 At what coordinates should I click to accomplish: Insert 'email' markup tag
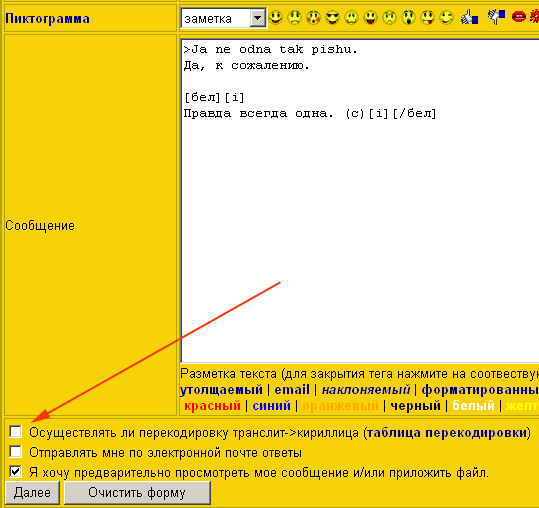tap(292, 390)
